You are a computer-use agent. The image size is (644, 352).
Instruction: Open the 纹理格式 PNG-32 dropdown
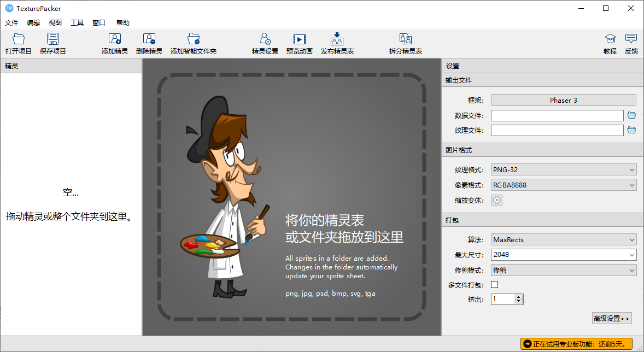click(564, 169)
